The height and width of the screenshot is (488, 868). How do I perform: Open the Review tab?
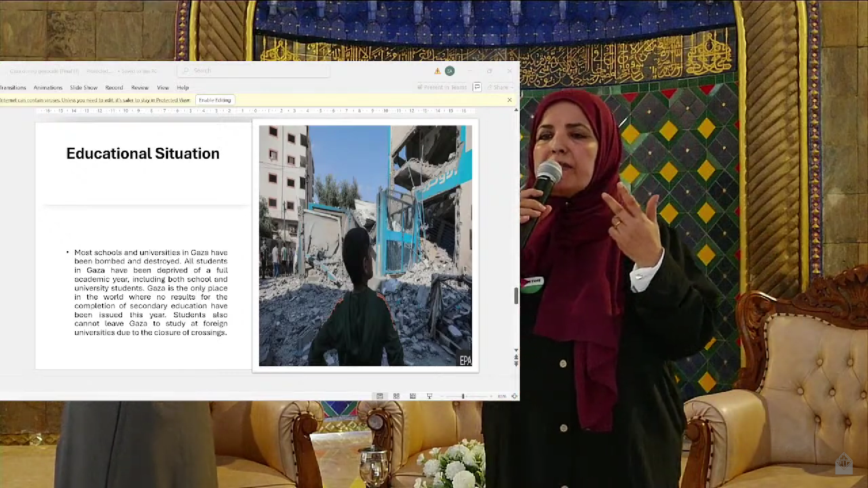(140, 88)
